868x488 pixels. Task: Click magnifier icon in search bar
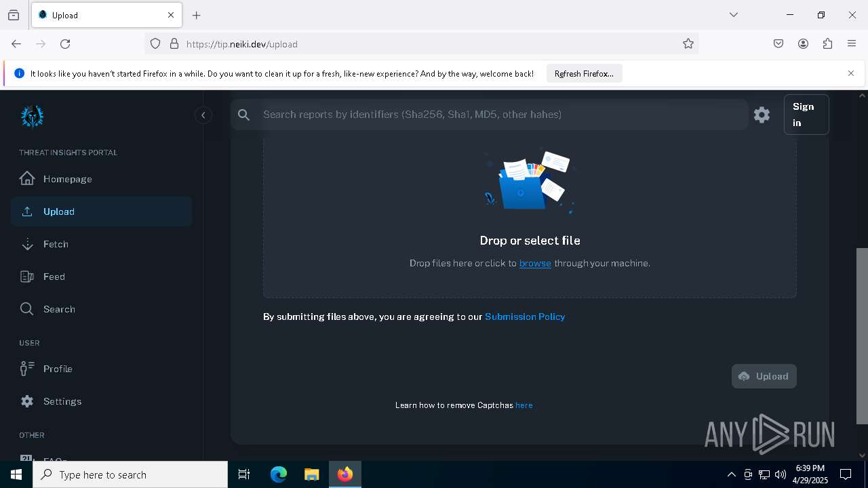coord(244,115)
